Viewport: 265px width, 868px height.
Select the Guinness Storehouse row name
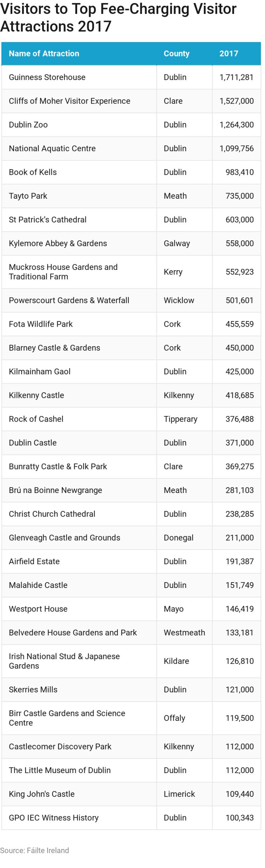pos(47,77)
